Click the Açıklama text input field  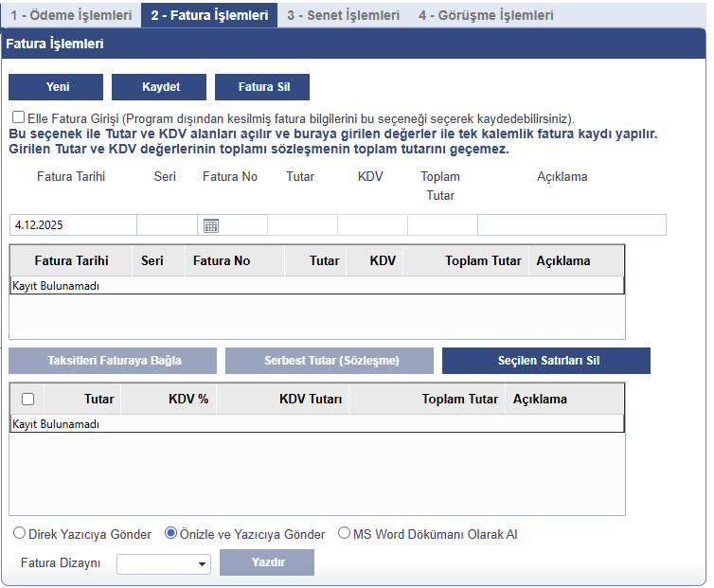pos(571,225)
